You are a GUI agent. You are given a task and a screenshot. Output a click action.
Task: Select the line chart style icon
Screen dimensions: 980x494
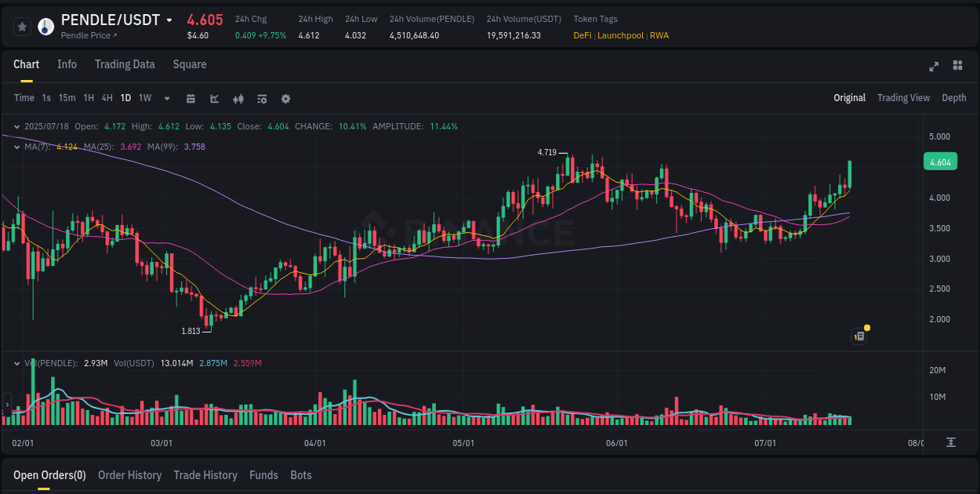click(x=213, y=99)
